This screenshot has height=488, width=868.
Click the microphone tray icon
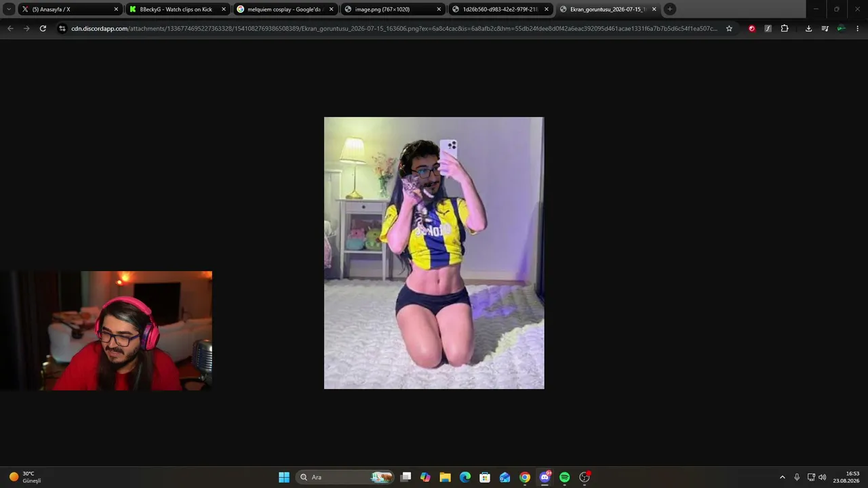797,477
